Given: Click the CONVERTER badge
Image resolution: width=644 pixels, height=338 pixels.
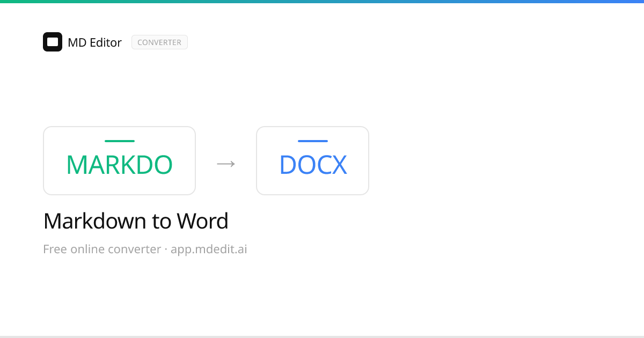Looking at the screenshot, I should click(x=159, y=42).
